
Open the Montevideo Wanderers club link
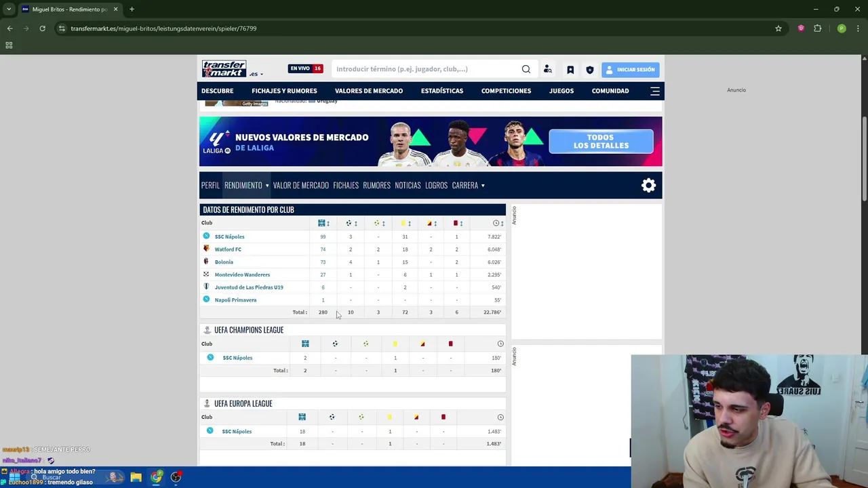(x=242, y=274)
